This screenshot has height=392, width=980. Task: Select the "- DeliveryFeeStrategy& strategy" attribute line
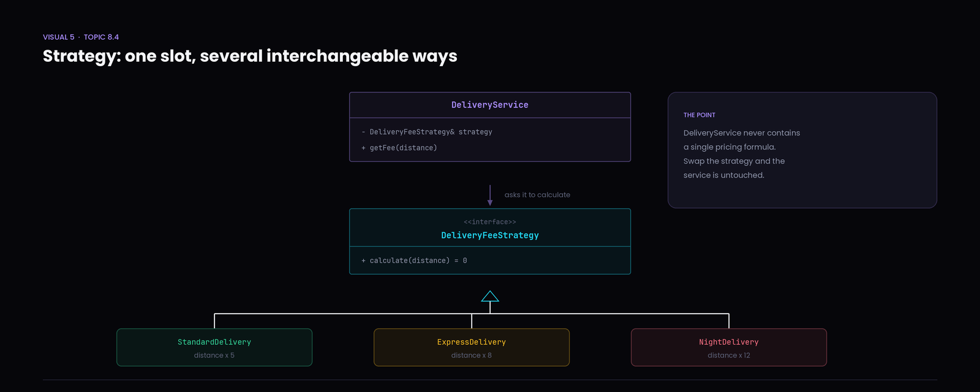pyautogui.click(x=427, y=132)
